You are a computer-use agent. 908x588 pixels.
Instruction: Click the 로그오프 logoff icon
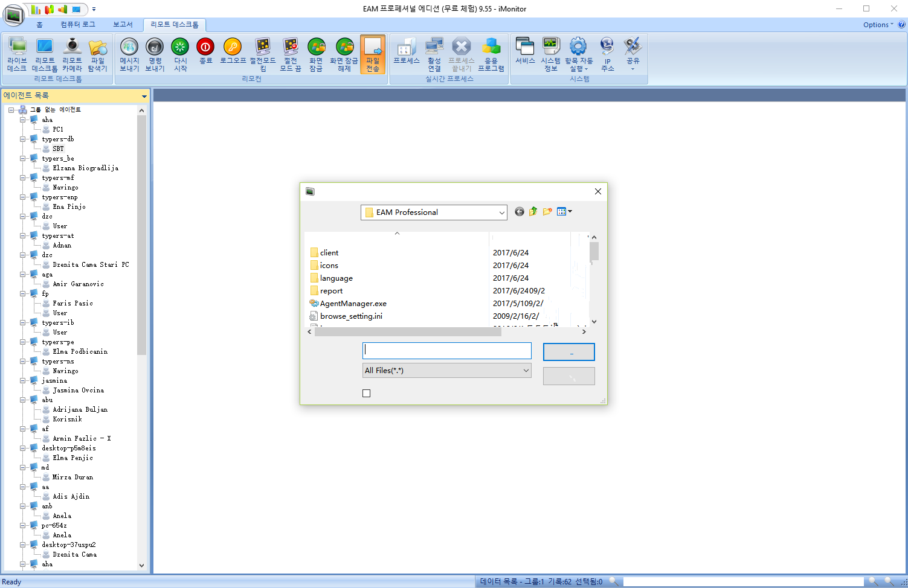233,51
